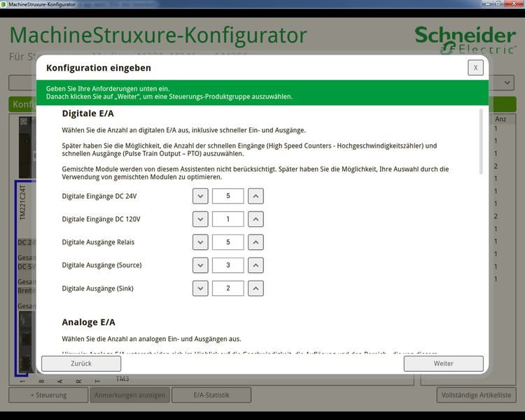Click the Anz column header in background
The width and height of the screenshot is (525, 420).
pos(500,119)
